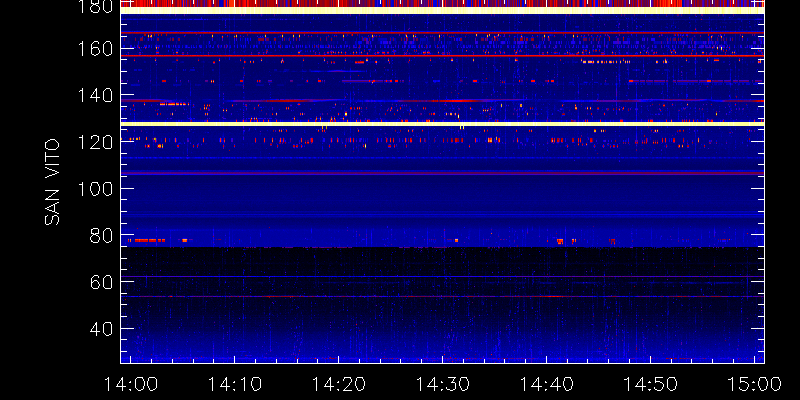Click the 120 frequency axis label
800x400 pixels.
coord(94,142)
